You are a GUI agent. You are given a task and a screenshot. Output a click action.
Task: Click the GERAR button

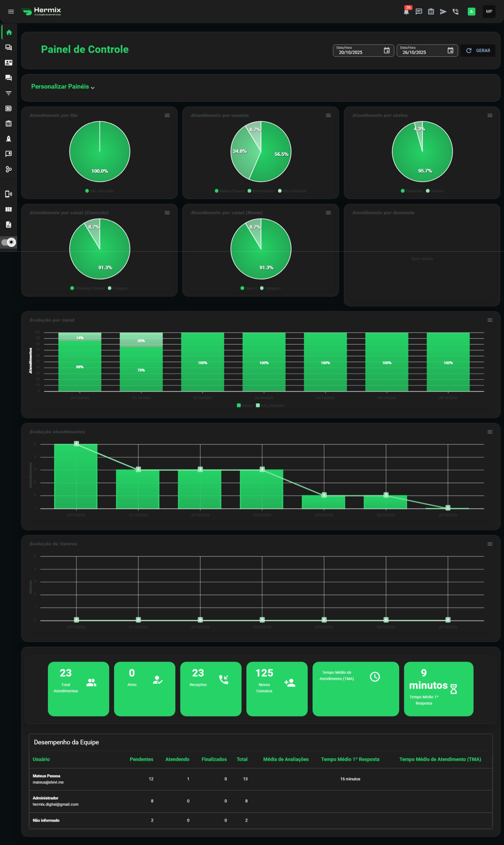pos(478,51)
